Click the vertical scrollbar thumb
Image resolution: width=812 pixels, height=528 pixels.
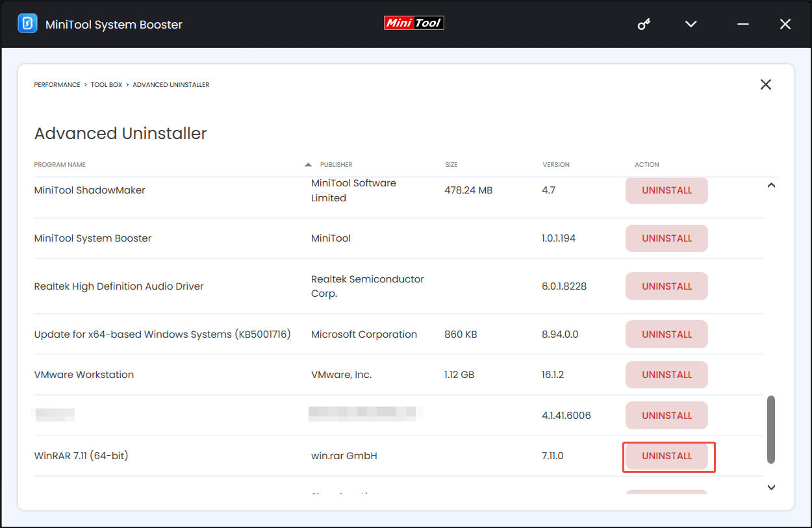771,429
